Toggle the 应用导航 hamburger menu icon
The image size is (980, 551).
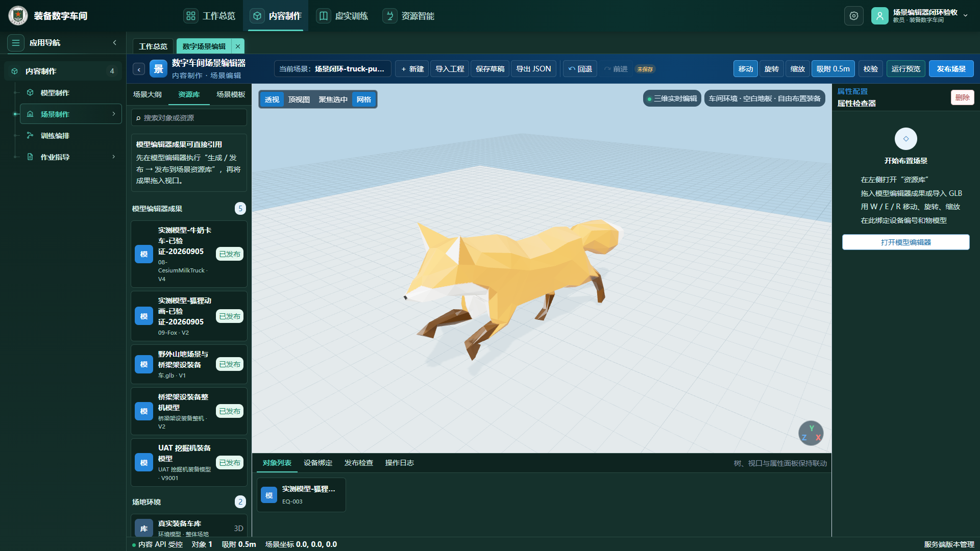click(x=16, y=43)
